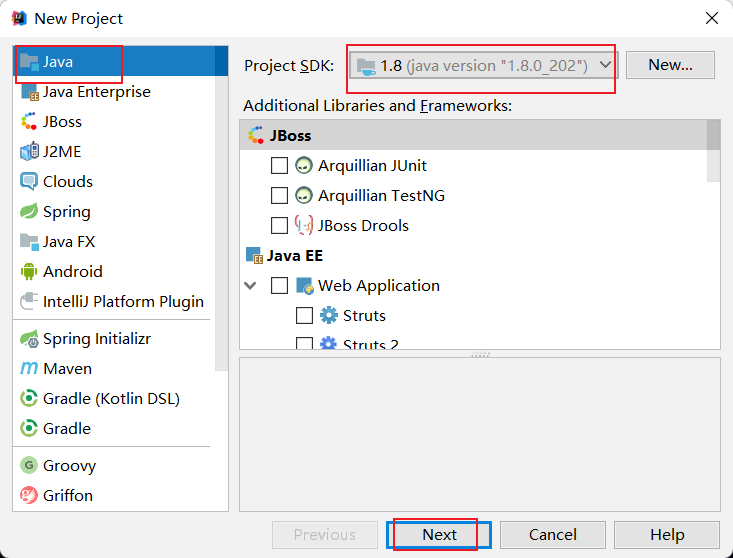
Task: Pick the JBoss icon in sidebar
Action: coord(29,122)
